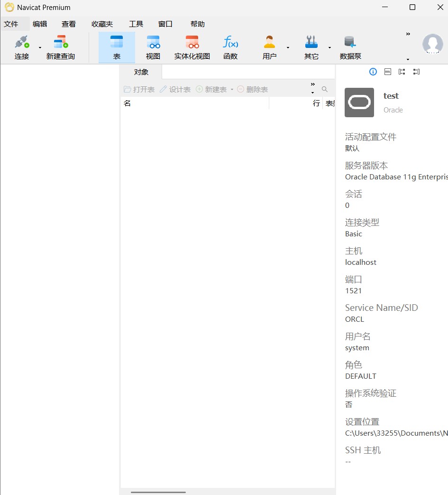Select the Table (表) toolbar icon
This screenshot has width=448, height=495.
[x=117, y=47]
